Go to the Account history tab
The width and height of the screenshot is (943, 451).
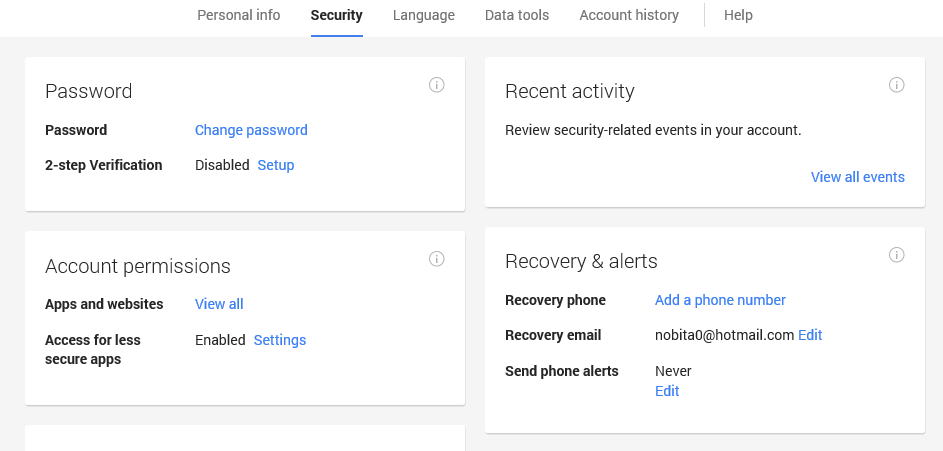(x=629, y=15)
